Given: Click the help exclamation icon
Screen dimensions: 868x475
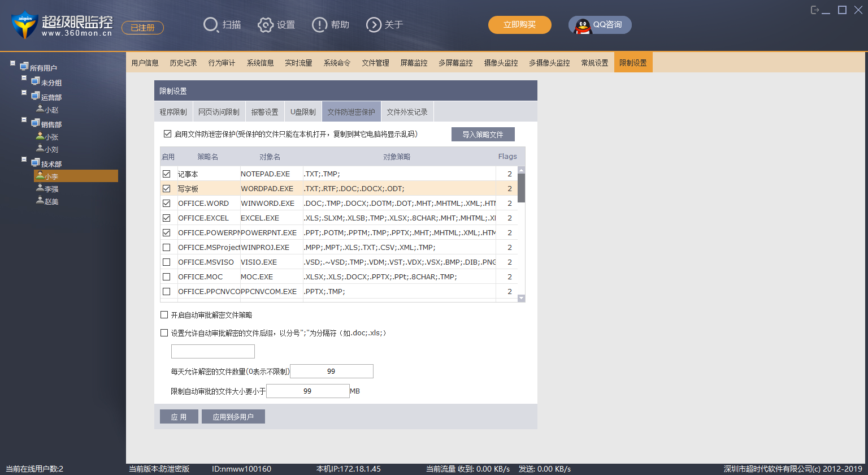Looking at the screenshot, I should pyautogui.click(x=319, y=25).
